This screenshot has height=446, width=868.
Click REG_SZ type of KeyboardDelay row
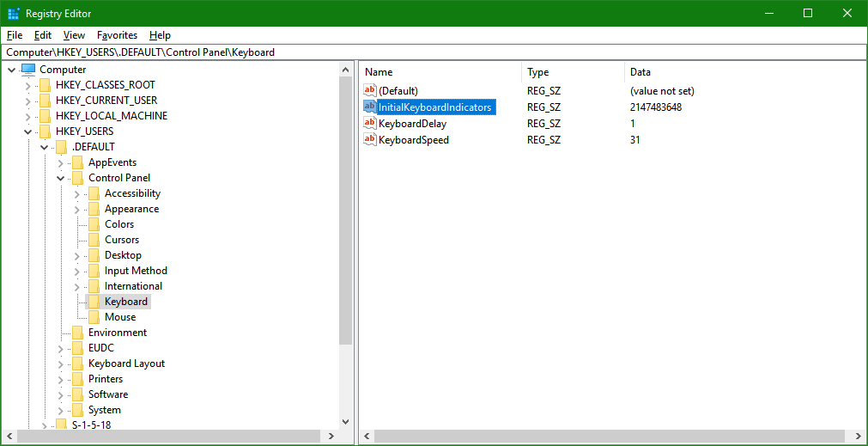click(543, 124)
